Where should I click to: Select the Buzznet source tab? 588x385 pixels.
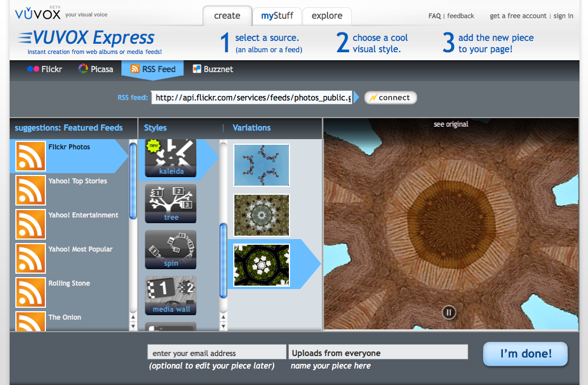[x=213, y=69]
